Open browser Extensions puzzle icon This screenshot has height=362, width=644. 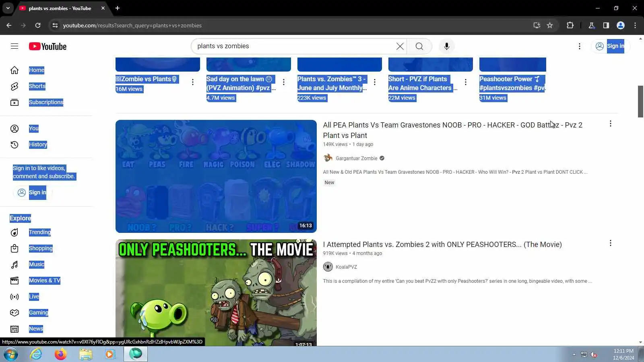[x=570, y=25]
